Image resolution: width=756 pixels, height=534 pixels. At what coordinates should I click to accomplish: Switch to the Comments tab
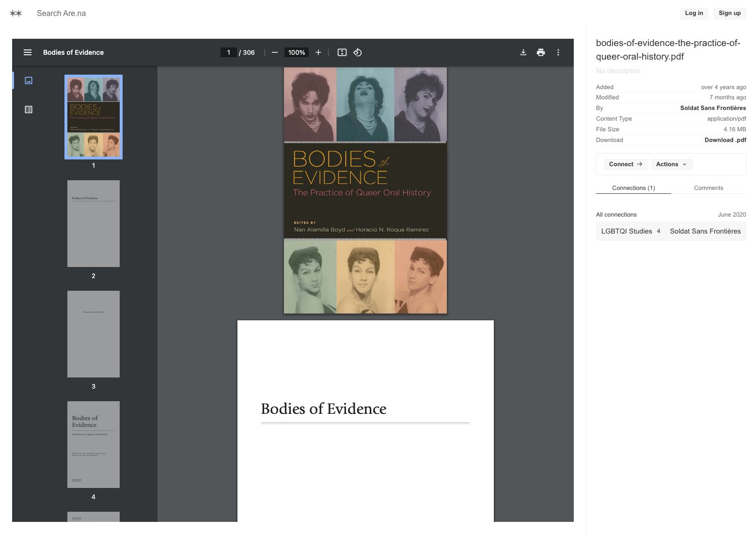708,188
